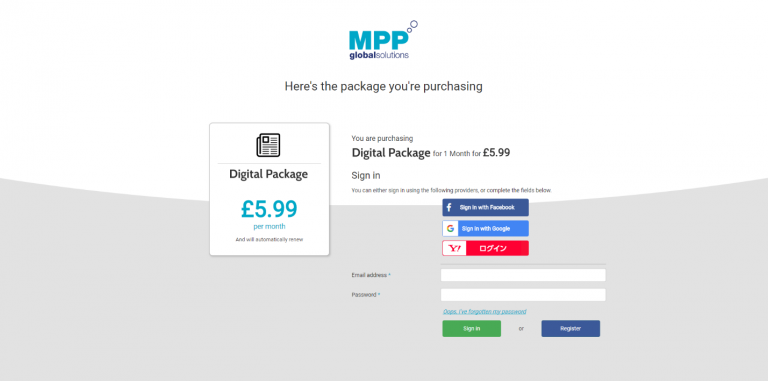Click the Facebook 'f' icon
The image size is (768, 381).
449,208
